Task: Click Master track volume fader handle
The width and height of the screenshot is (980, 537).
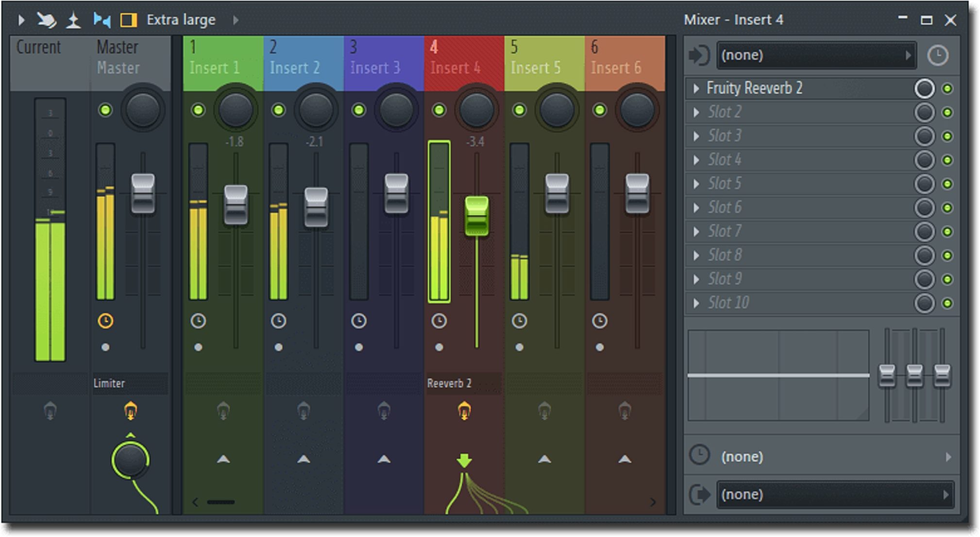Action: (143, 193)
